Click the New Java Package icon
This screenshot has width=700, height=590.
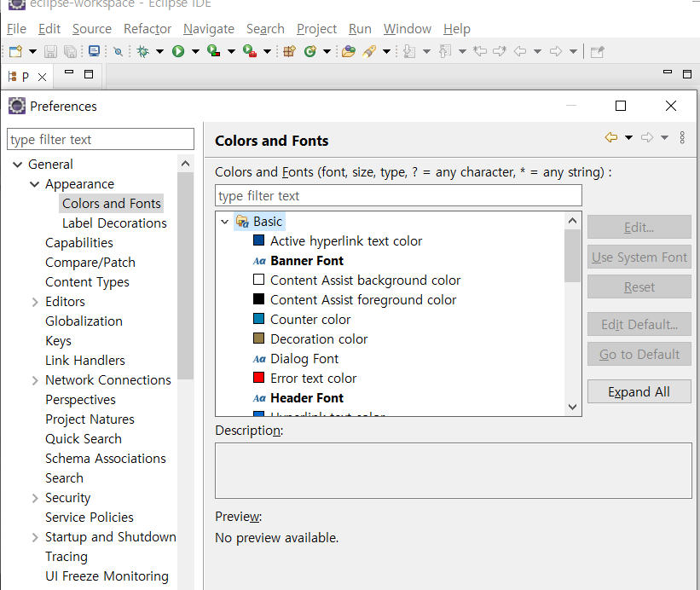[289, 51]
